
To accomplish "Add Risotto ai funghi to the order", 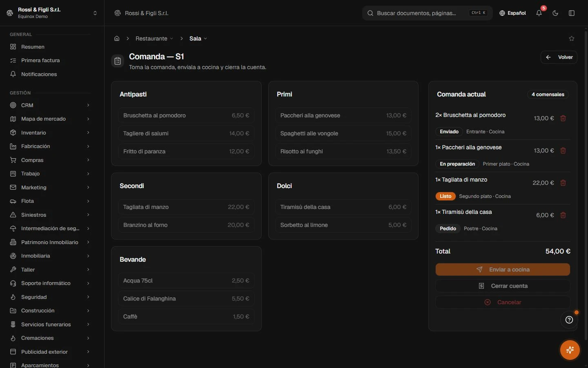I will (x=343, y=151).
